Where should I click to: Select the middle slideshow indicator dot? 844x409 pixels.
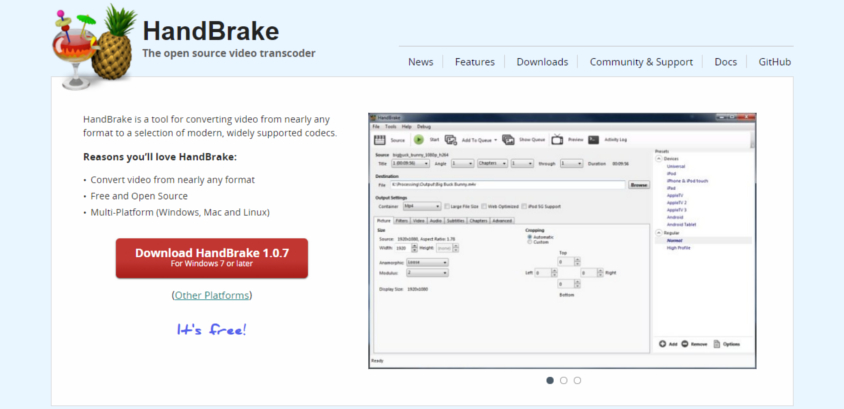pyautogui.click(x=564, y=380)
